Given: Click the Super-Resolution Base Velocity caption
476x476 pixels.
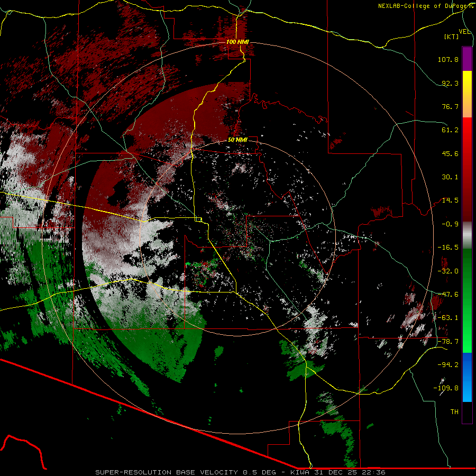Looking at the screenshot, I should tap(240, 472).
